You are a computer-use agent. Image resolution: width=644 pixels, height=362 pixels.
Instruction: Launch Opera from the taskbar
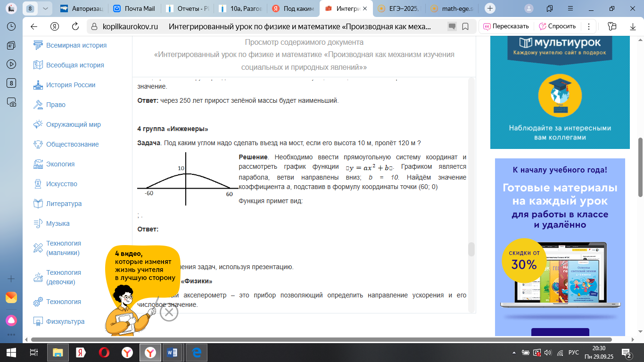point(104,352)
